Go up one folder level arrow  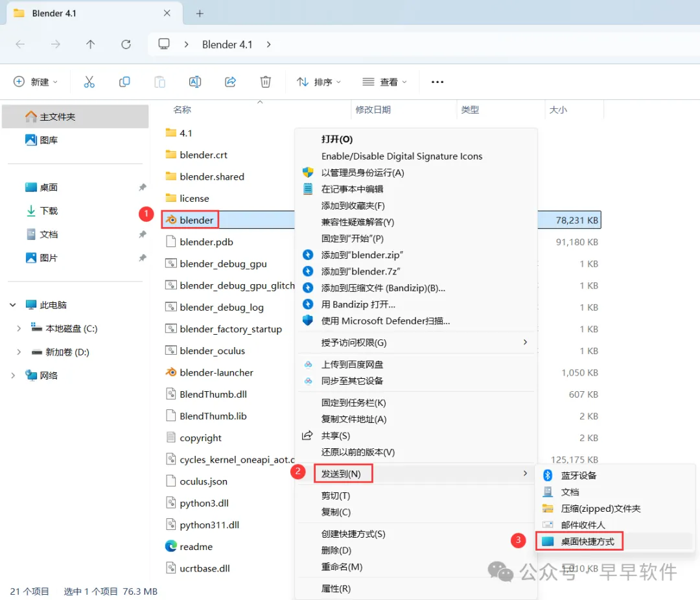[x=91, y=44]
